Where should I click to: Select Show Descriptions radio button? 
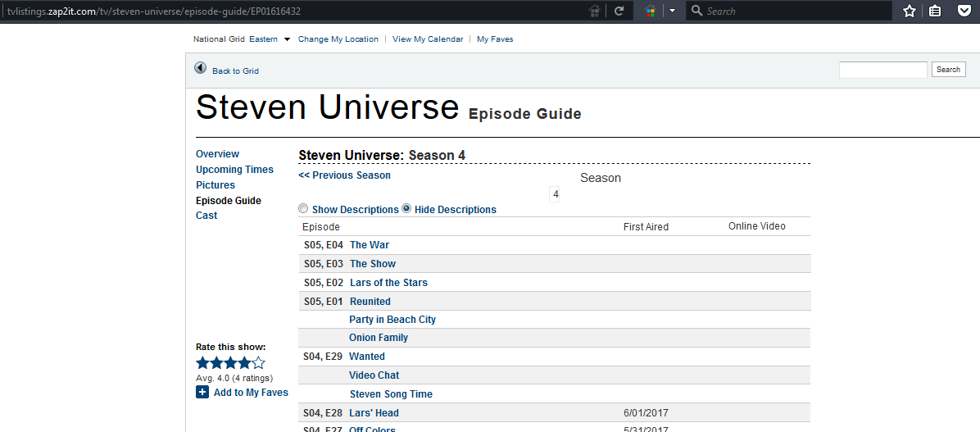(303, 209)
